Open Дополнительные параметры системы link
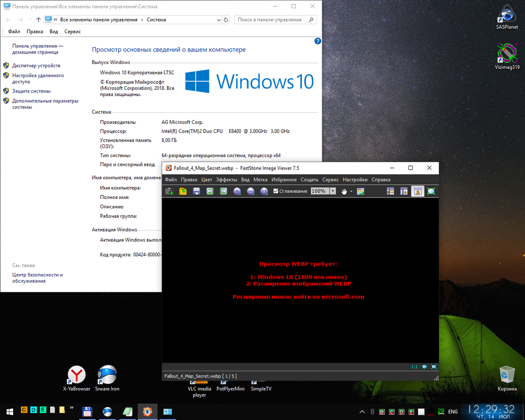Screen dimensions: 525x420 pyautogui.click(x=45, y=104)
